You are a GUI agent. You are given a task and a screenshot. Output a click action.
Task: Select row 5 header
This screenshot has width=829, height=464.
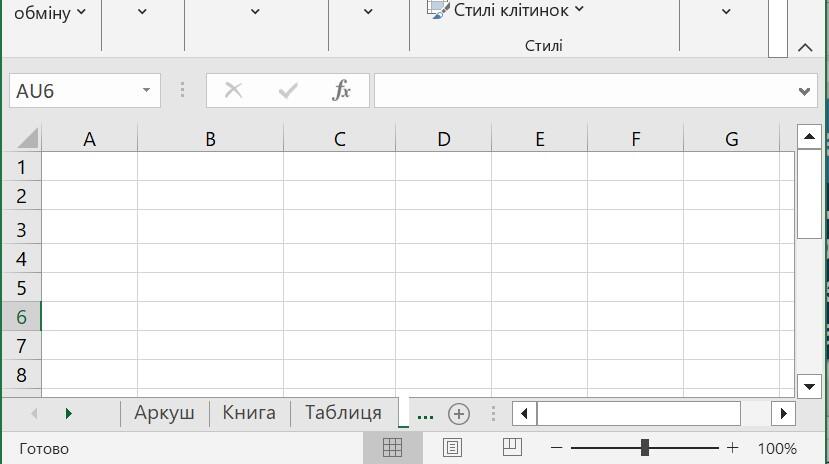[x=21, y=287]
